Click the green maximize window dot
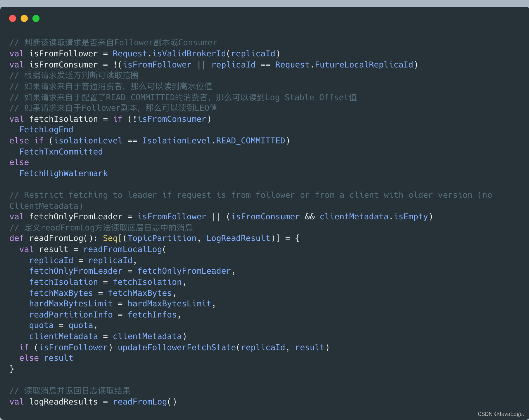 click(x=36, y=18)
